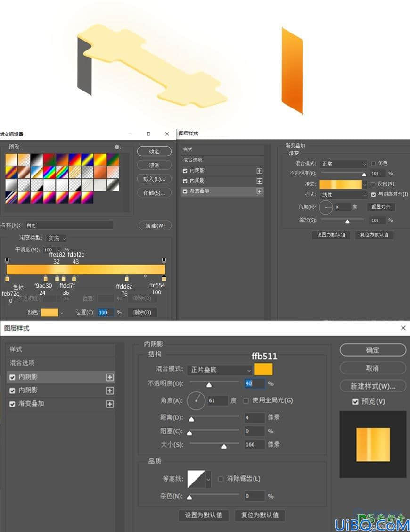The height and width of the screenshot is (532, 410).
Task: Click the 大小(S) size slider handle
Action: (x=224, y=446)
